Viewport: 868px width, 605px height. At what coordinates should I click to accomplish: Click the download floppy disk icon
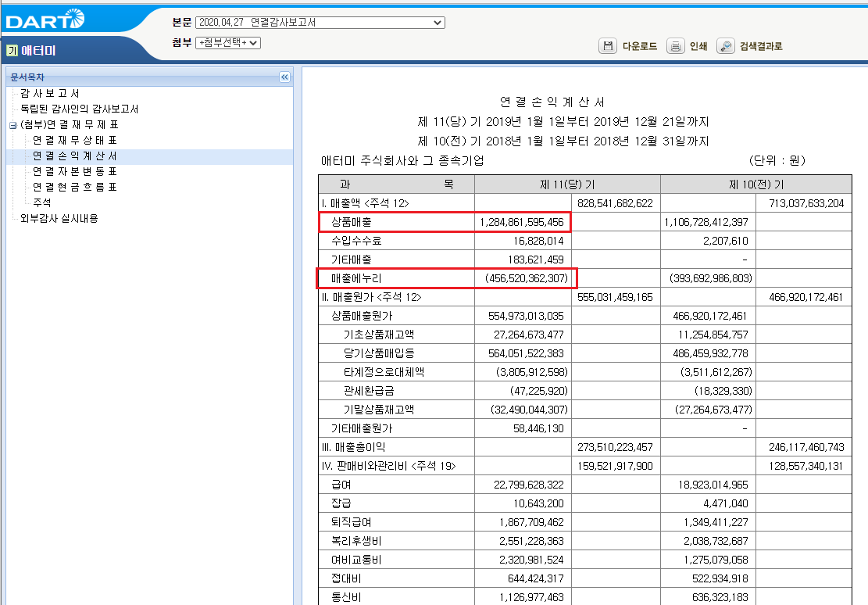[x=607, y=46]
